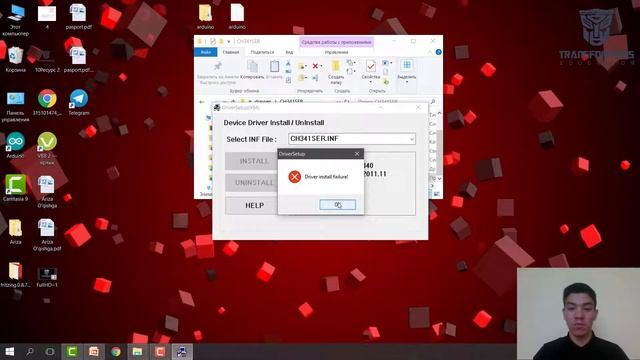Select the Arduino IDE desktop shortcut

point(16,145)
